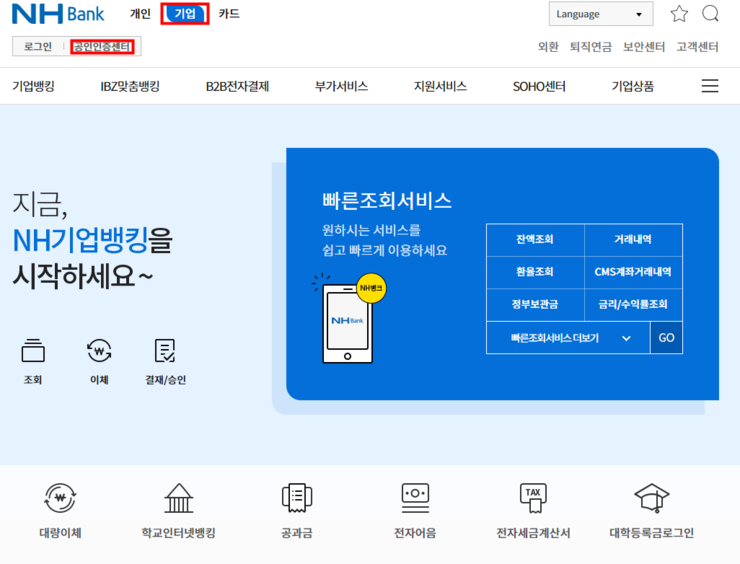
Task: Open the search magnifier icon
Action: point(710,14)
